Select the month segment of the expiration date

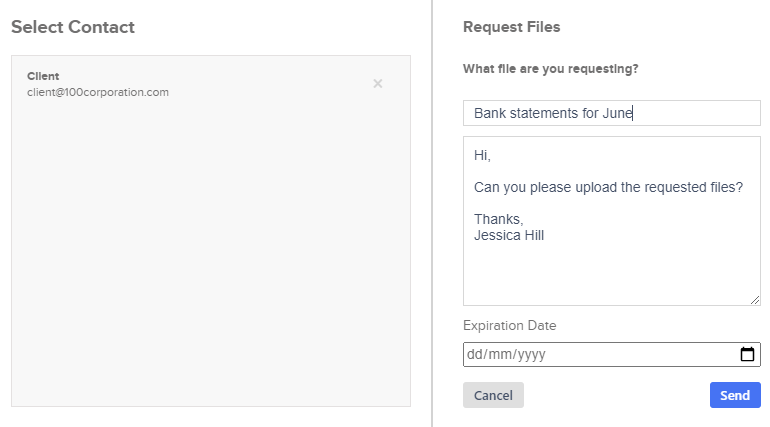pos(500,354)
